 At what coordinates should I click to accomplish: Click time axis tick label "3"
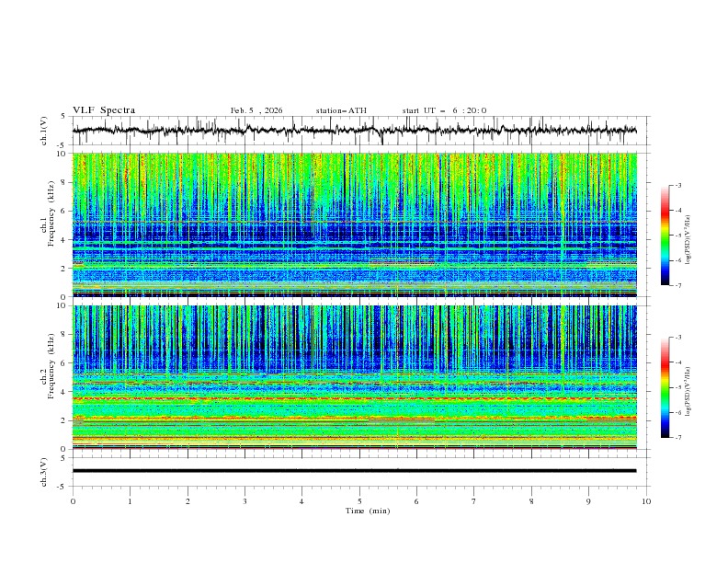coord(245,501)
